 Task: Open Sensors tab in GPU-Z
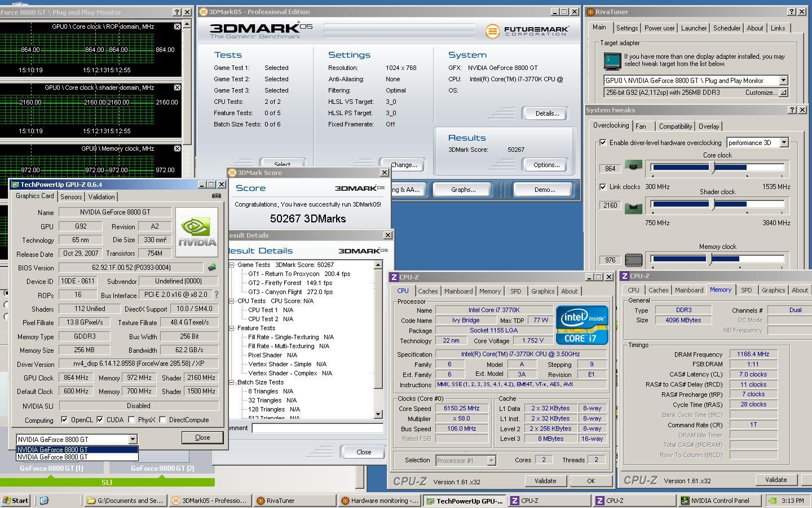click(71, 196)
